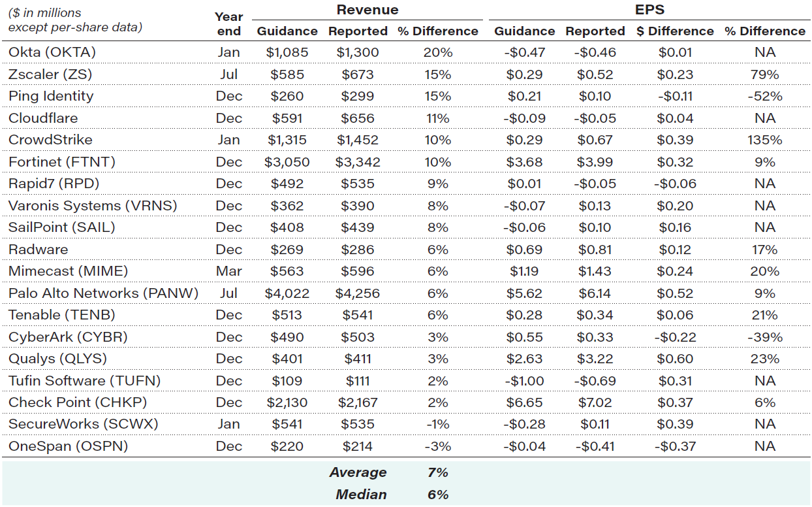Click the Year end column header
The height and width of the screenshot is (507, 812).
228,24
